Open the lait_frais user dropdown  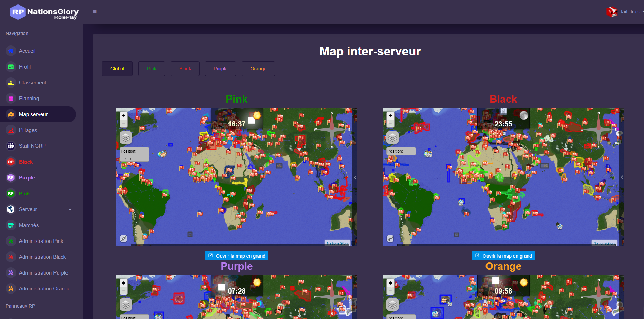click(632, 12)
